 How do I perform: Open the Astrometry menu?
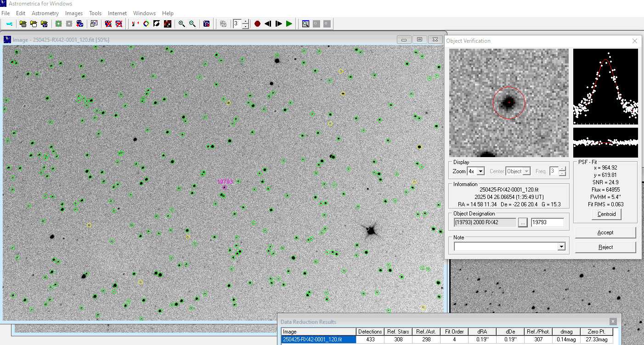(45, 13)
